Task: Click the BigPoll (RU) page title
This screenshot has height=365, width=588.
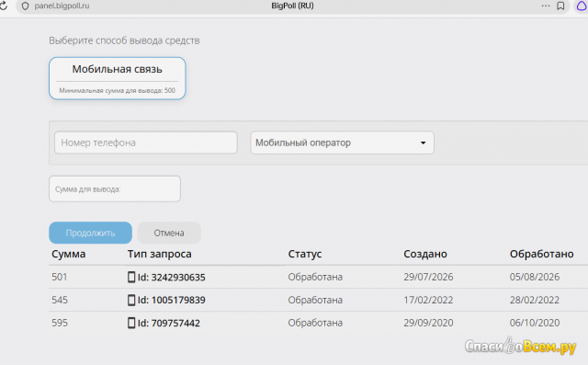Action: (292, 6)
